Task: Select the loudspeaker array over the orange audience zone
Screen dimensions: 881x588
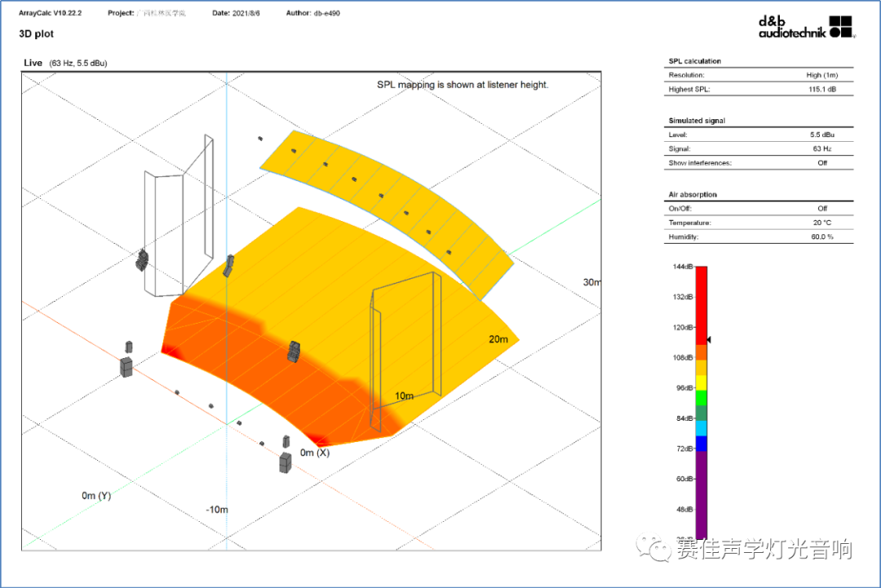Action: tap(294, 351)
